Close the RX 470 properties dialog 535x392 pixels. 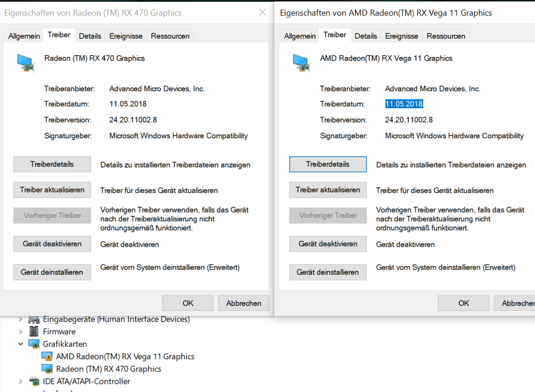coord(262,12)
